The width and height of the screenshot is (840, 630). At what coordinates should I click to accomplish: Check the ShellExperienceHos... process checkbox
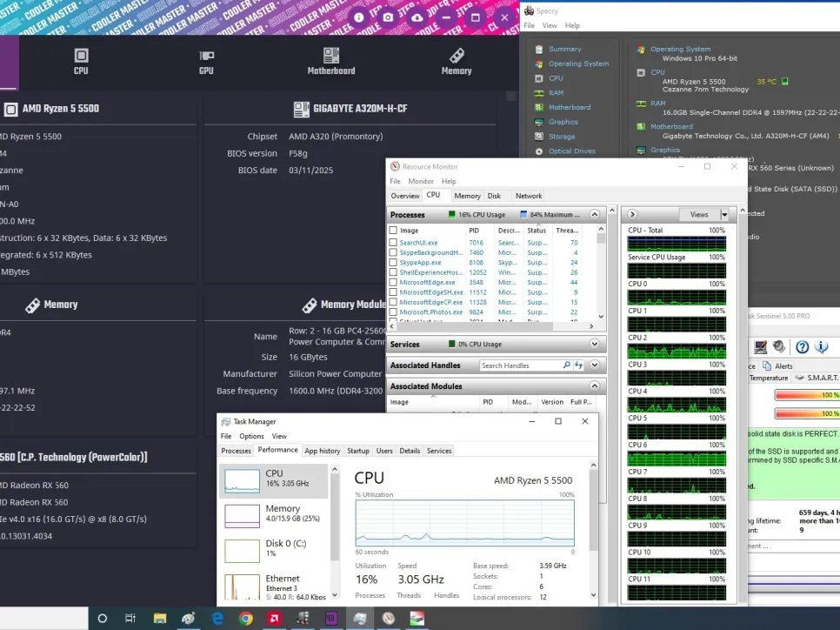pyautogui.click(x=393, y=272)
